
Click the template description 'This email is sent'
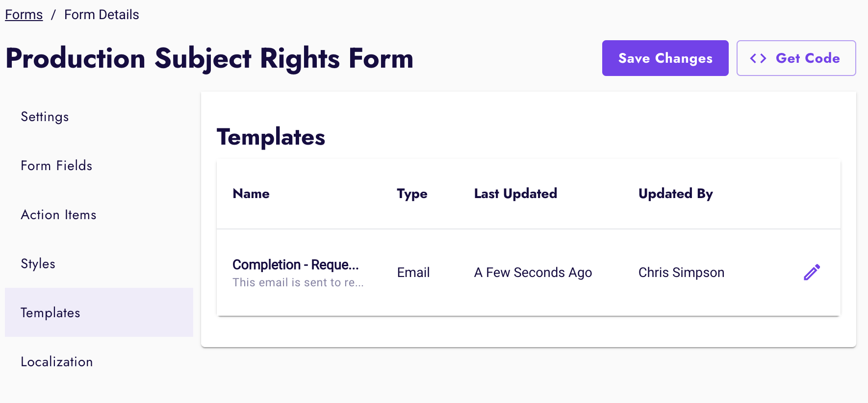click(298, 282)
